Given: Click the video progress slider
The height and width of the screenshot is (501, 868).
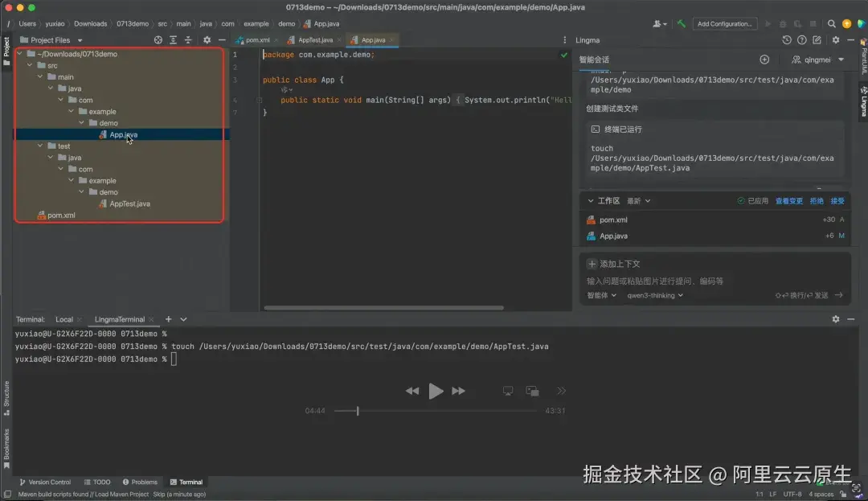Looking at the screenshot, I should coord(435,411).
